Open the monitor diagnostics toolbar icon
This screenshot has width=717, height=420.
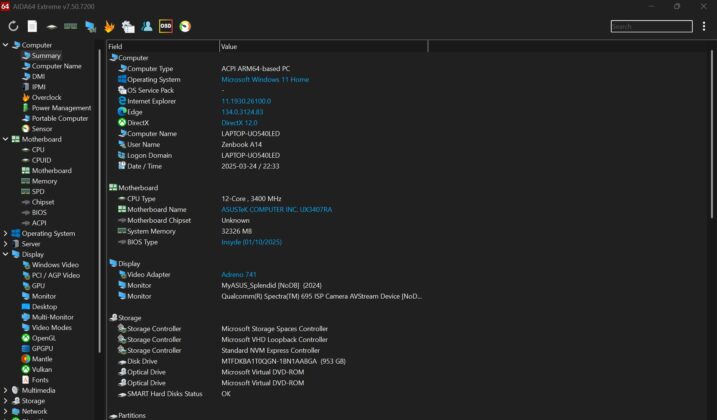pyautogui.click(x=90, y=27)
